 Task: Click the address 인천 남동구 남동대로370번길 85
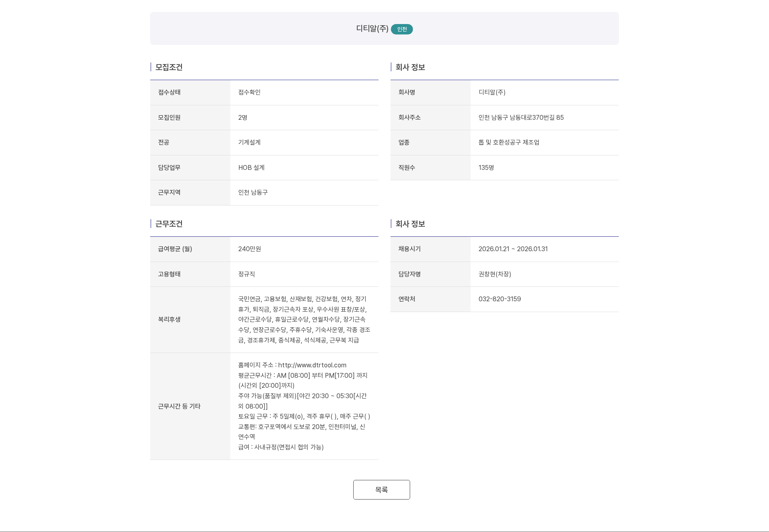tap(521, 117)
